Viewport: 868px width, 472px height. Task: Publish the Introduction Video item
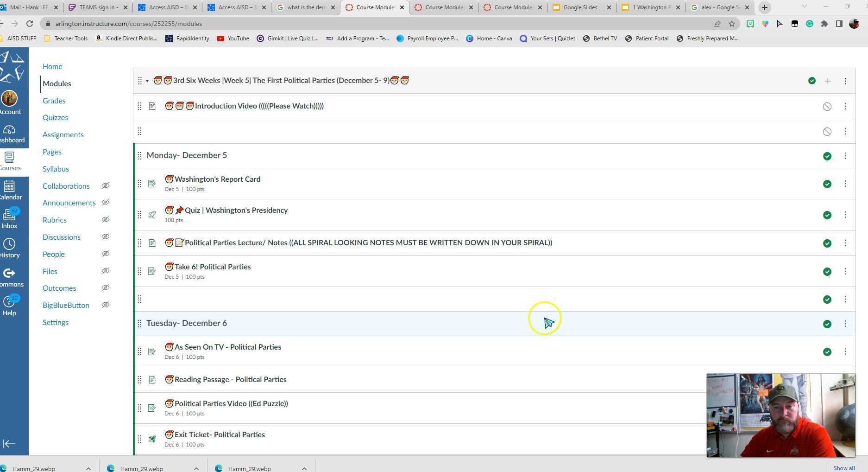pyautogui.click(x=827, y=107)
